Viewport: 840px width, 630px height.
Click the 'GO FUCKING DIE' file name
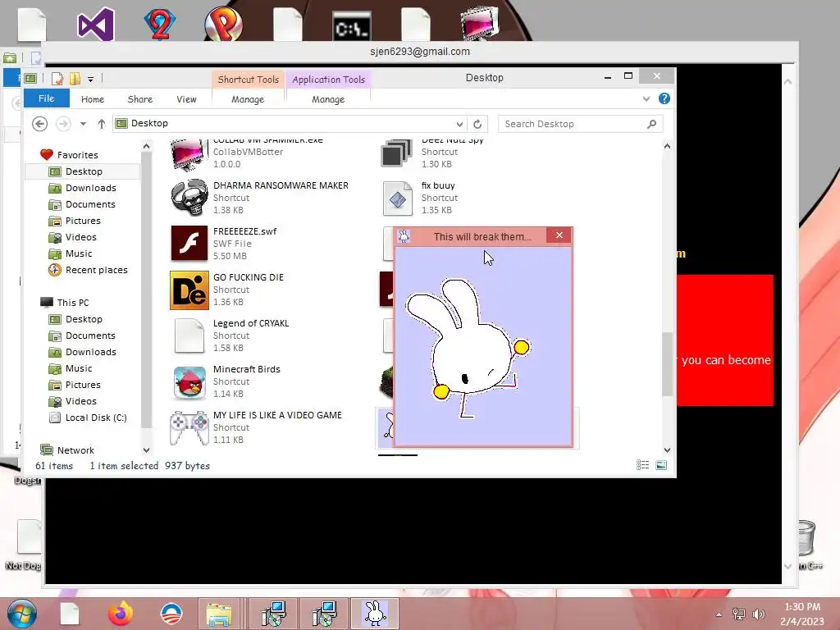pyautogui.click(x=249, y=277)
